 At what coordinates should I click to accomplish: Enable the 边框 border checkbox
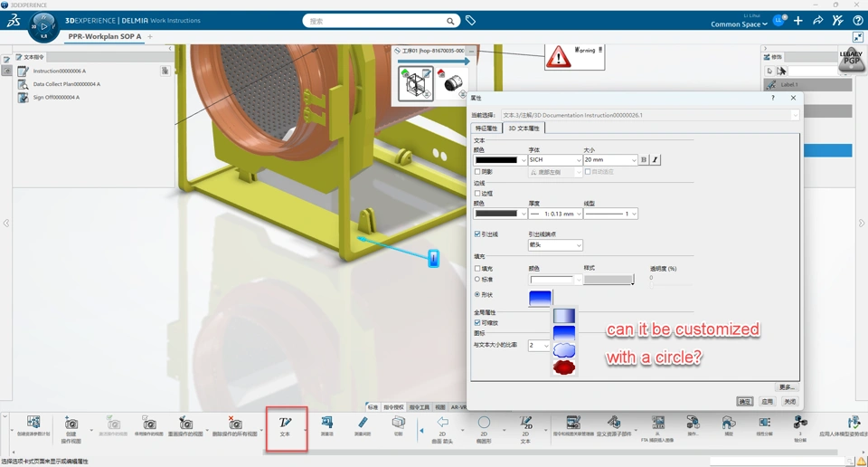click(477, 194)
